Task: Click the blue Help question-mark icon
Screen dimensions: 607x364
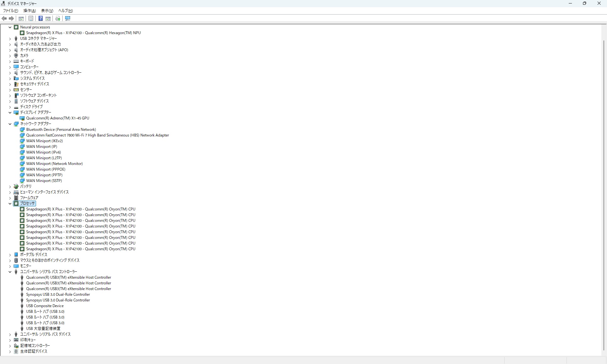Action: click(40, 19)
